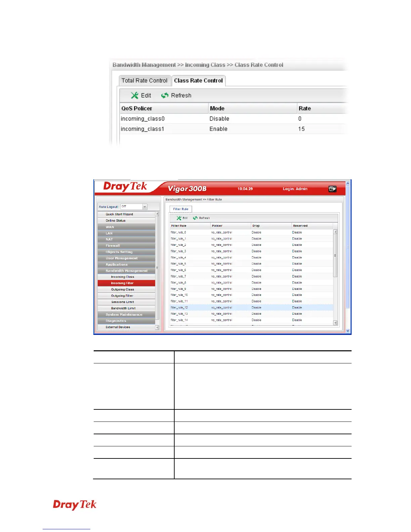Click the Policer column header
The width and height of the screenshot is (411, 532).
(x=231, y=226)
